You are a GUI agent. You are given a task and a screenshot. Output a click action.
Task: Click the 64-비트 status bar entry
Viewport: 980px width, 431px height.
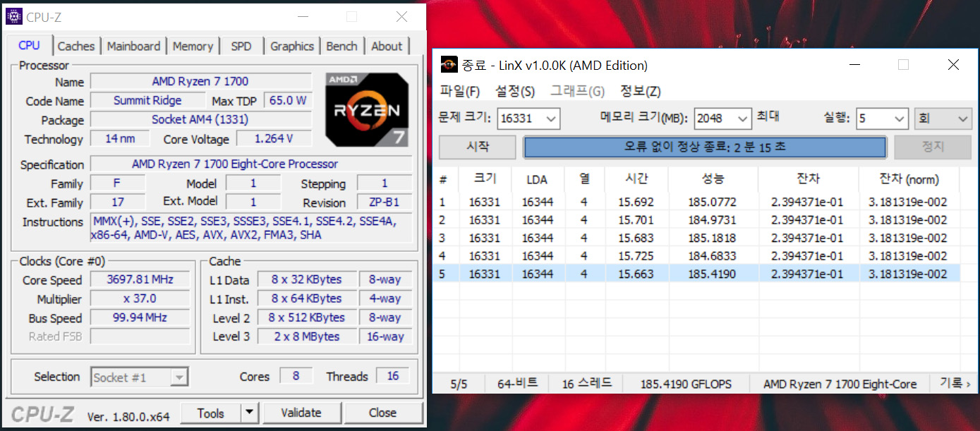[x=517, y=384]
